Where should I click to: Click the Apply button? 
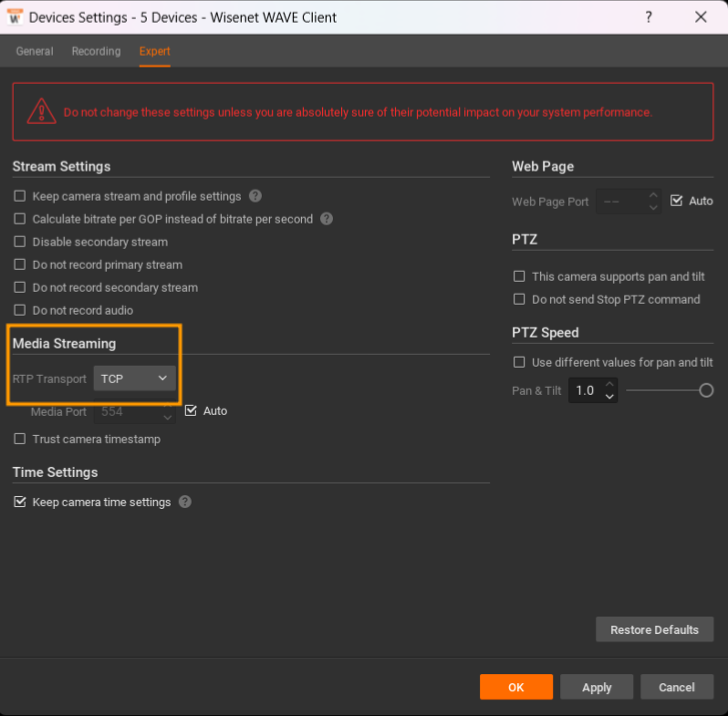click(597, 687)
